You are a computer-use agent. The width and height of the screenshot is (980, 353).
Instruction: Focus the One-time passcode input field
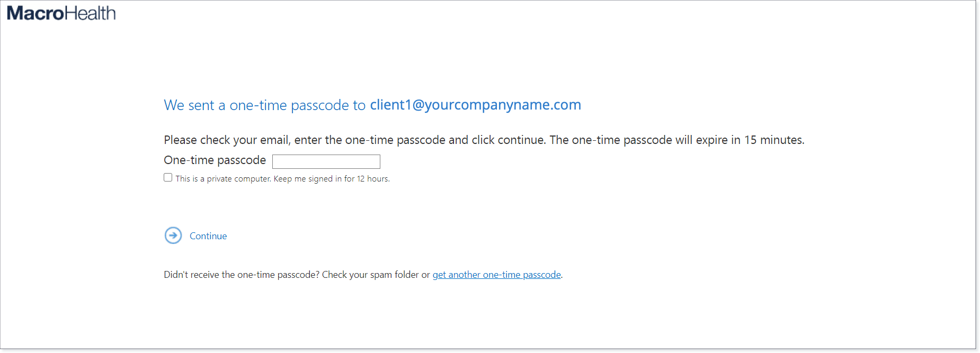pyautogui.click(x=326, y=161)
